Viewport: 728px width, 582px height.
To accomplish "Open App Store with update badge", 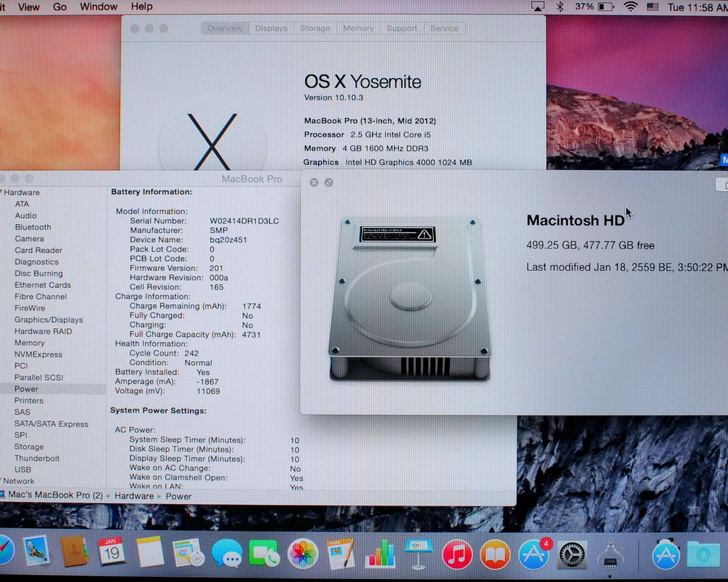I will point(534,554).
